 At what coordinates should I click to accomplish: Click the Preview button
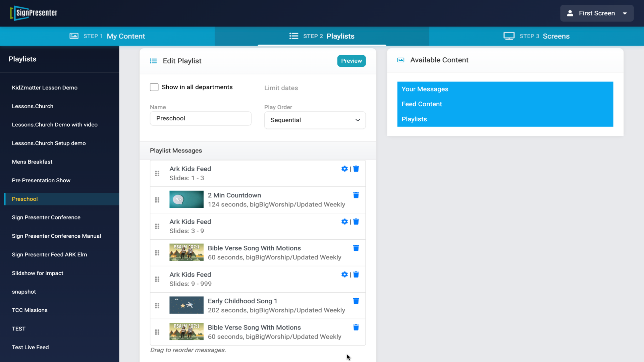[351, 61]
